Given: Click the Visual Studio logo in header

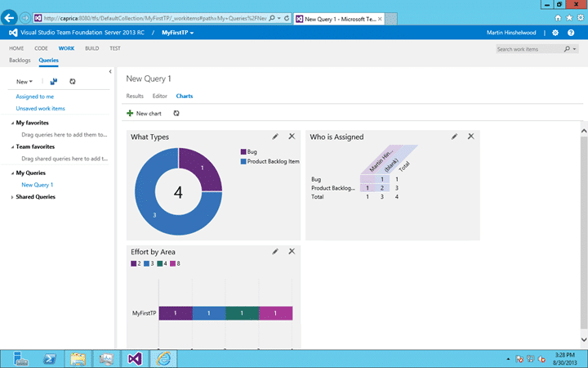Looking at the screenshot, I should click(13, 33).
